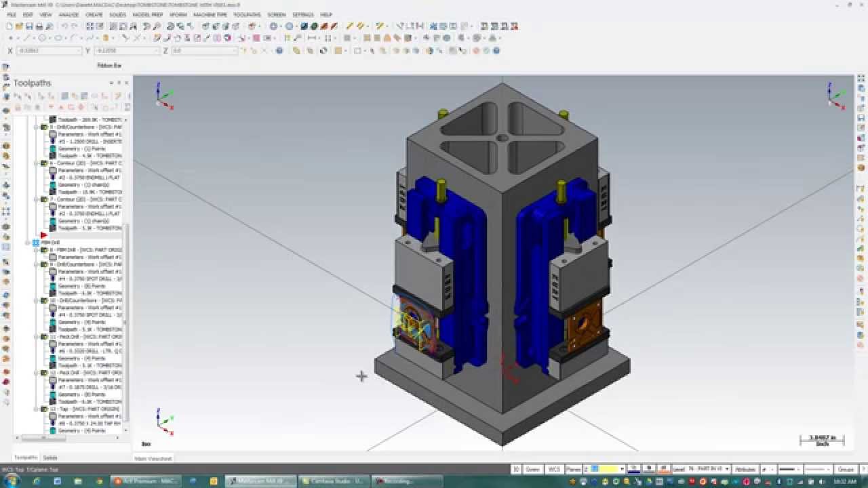The image size is (868, 488).
Task: Select all dirty operations icon
Action: pyautogui.click(x=28, y=96)
